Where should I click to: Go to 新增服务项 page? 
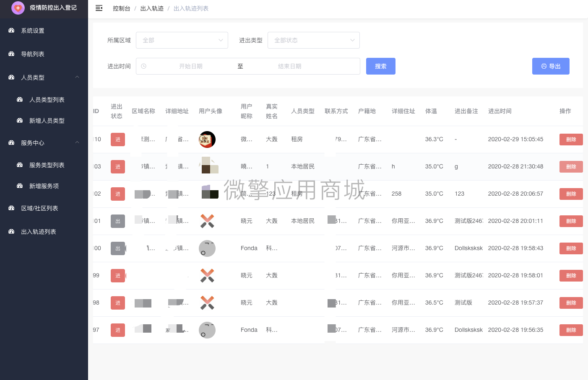[x=44, y=186]
